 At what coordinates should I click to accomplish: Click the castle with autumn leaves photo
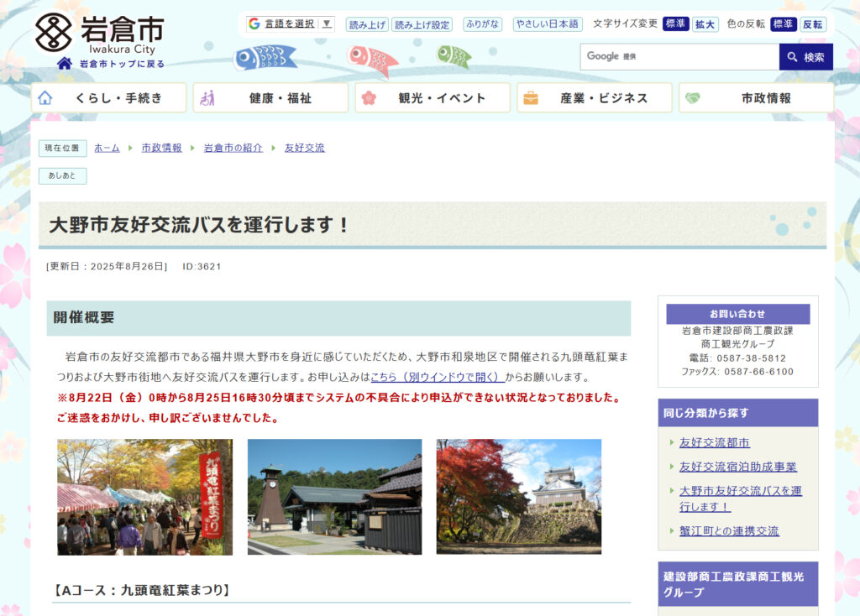519,497
